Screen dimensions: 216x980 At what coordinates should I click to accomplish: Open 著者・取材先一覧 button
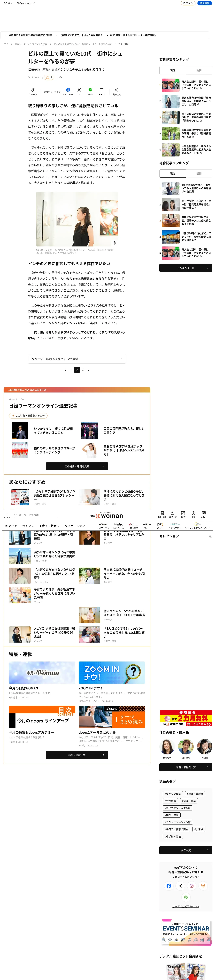pyautogui.click(x=186, y=767)
